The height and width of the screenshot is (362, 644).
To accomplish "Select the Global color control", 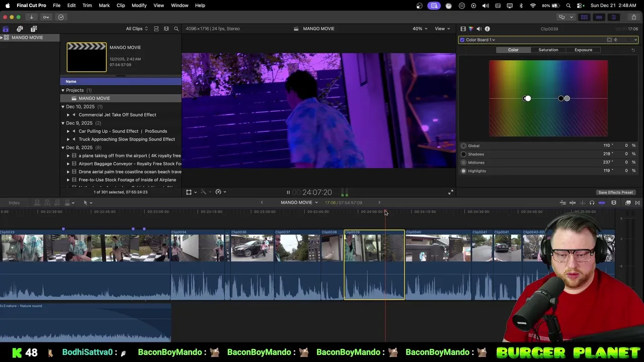I will [463, 146].
